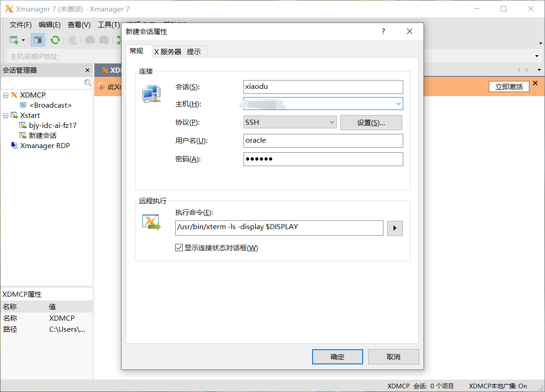Click the connection computers icon in dialog
Viewport: 545px width, 392px height.
point(151,94)
